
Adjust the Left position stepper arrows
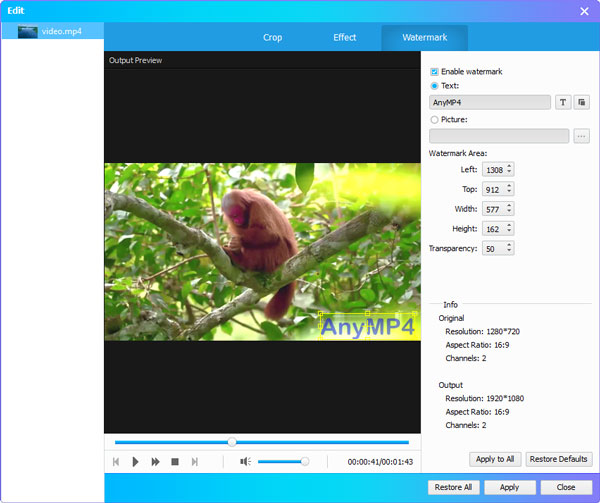509,170
